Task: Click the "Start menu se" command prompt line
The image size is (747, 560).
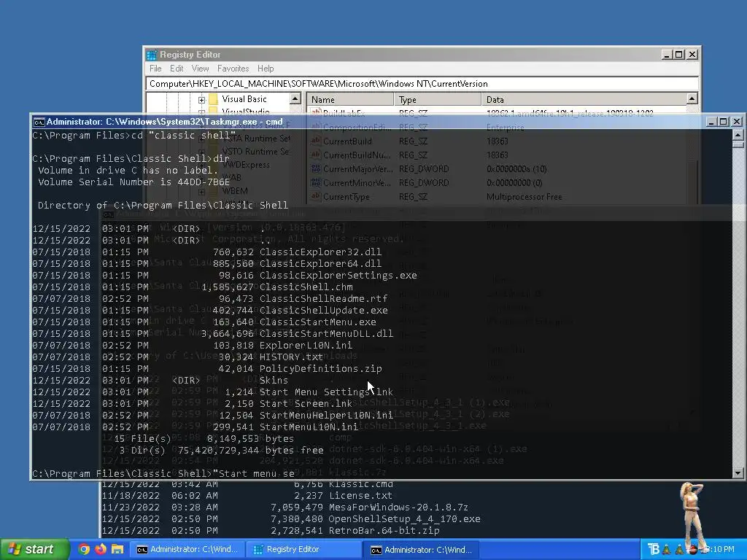Action: click(x=163, y=473)
